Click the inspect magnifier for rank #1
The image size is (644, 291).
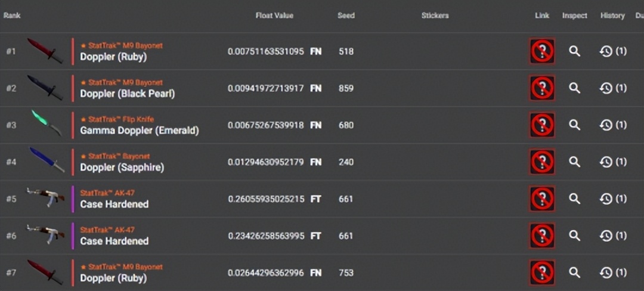coord(574,52)
